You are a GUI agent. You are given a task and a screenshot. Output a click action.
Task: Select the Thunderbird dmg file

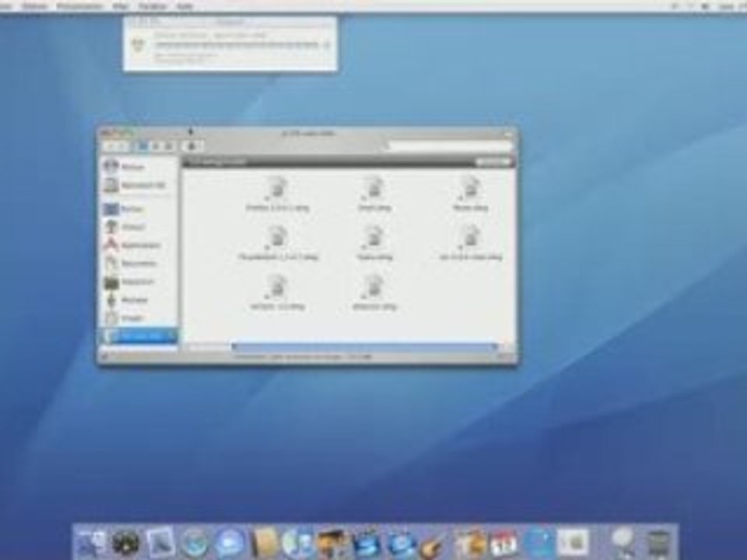point(278,243)
